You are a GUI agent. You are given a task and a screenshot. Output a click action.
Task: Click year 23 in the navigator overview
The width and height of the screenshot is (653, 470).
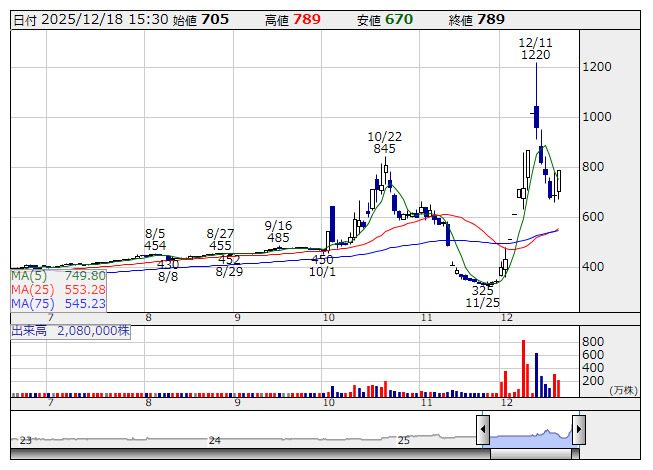26,440
